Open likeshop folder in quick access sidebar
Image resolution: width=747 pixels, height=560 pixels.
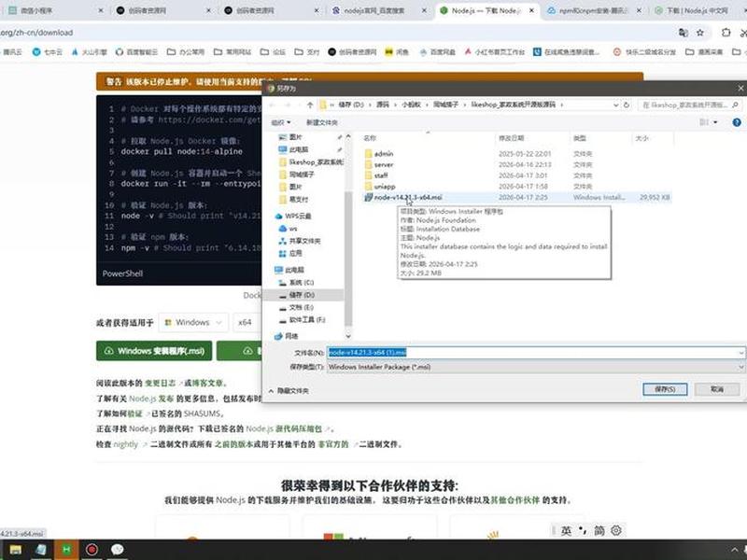coord(311,161)
